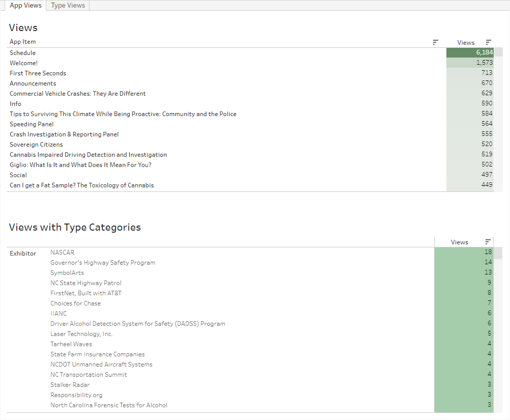The height and width of the screenshot is (420, 510).
Task: Select the Schedule app item row
Action: pyautogui.click(x=22, y=53)
